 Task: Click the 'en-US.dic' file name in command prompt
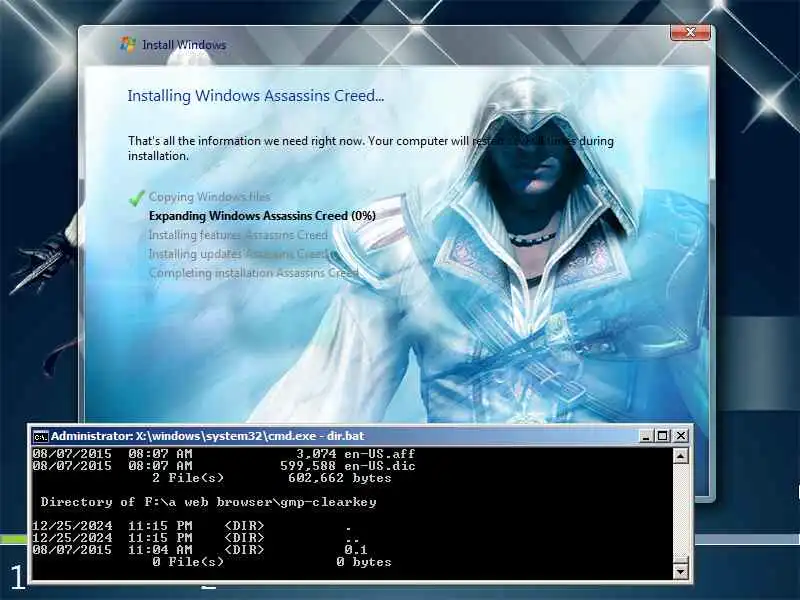tap(380, 466)
